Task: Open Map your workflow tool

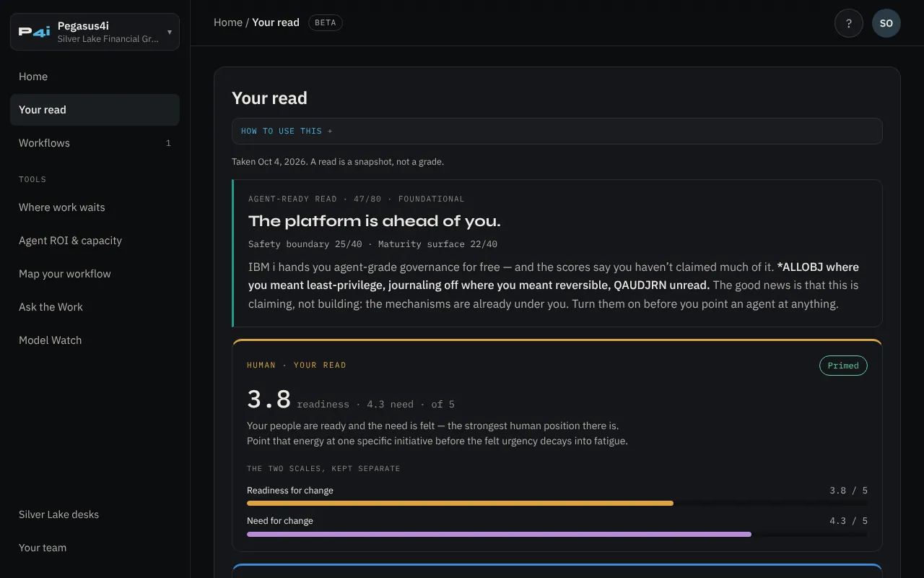Action: click(x=95, y=274)
